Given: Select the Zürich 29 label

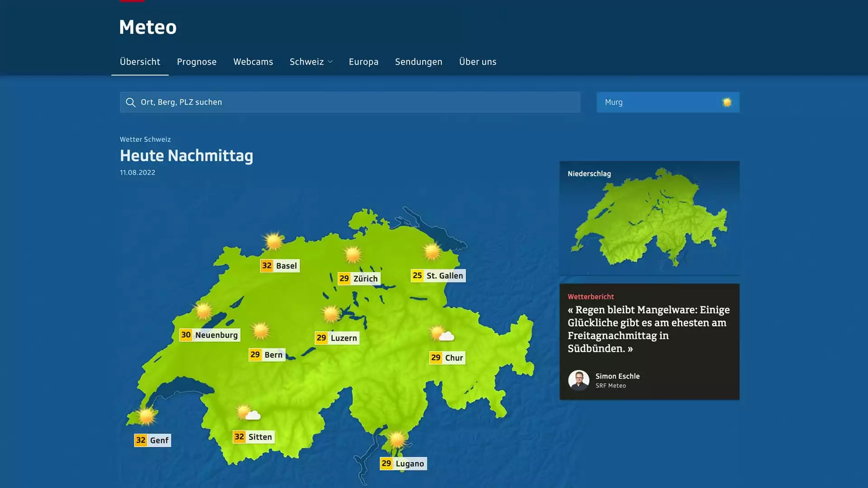Looking at the screenshot, I should point(359,278).
